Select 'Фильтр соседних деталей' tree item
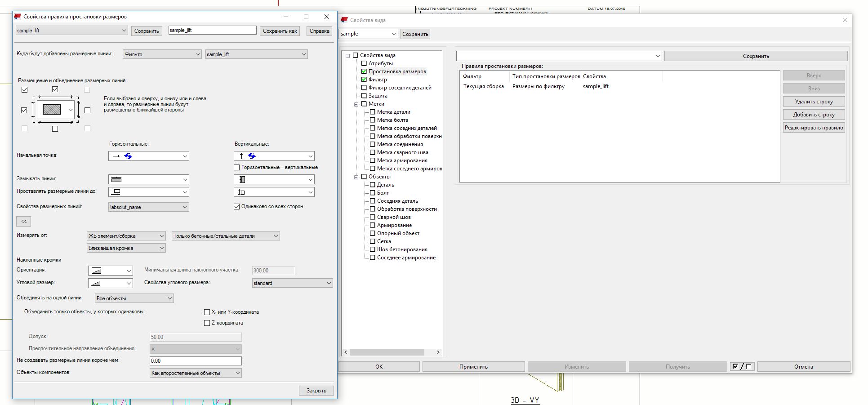The image size is (868, 405). [400, 88]
